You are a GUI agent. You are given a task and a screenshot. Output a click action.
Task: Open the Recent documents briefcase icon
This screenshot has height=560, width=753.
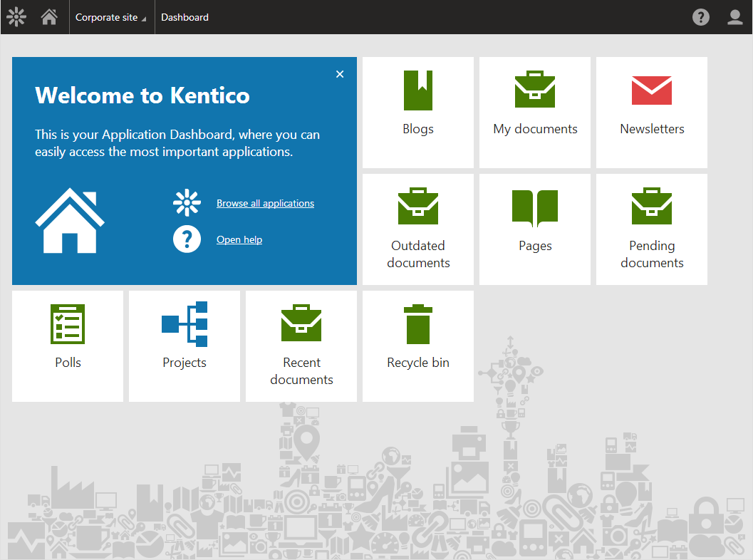[x=301, y=323]
